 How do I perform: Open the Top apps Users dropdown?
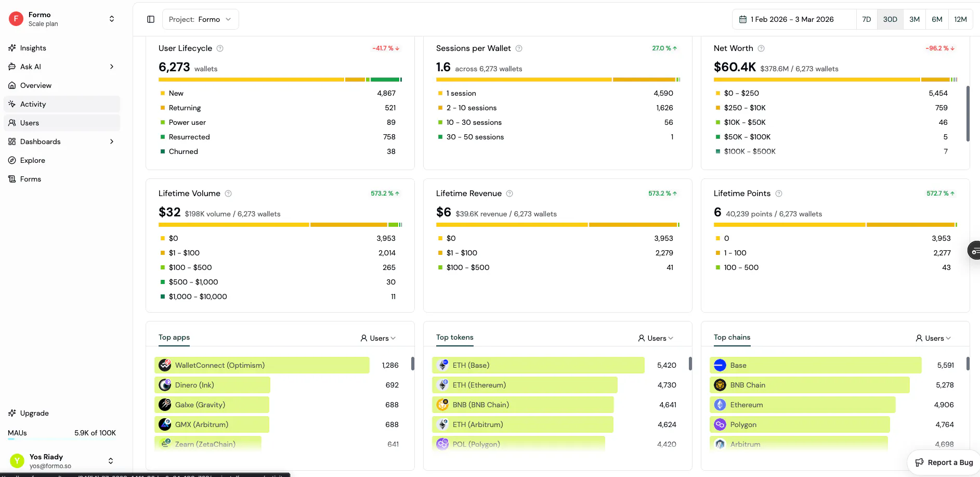pyautogui.click(x=378, y=338)
